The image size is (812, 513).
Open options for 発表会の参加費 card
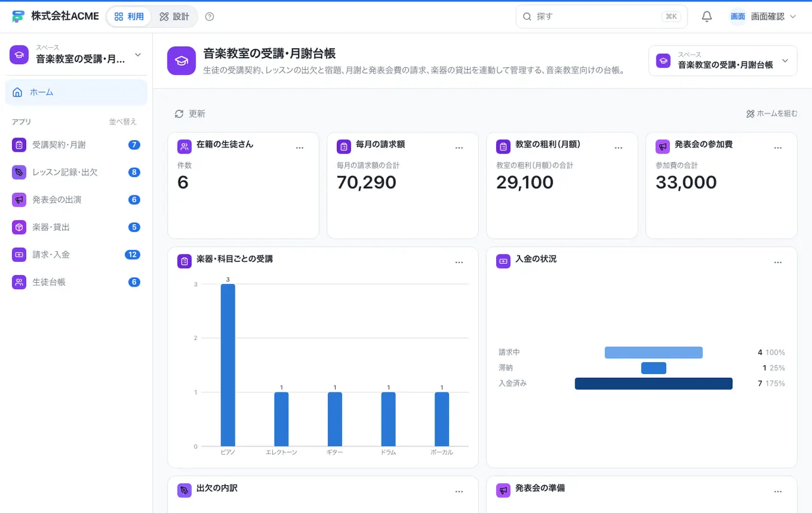tap(778, 147)
